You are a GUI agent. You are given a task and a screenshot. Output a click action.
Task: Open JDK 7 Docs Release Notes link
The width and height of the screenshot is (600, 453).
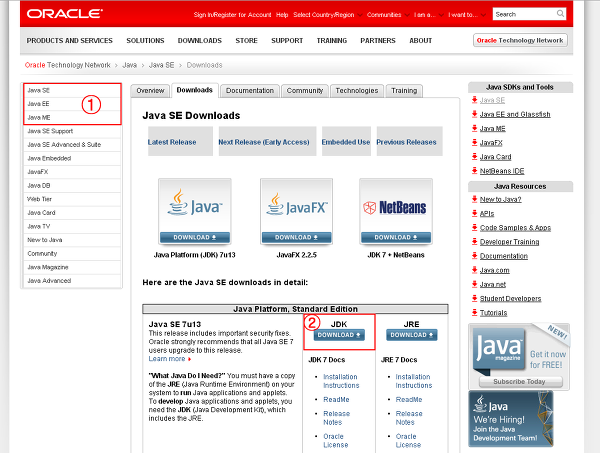(336, 418)
